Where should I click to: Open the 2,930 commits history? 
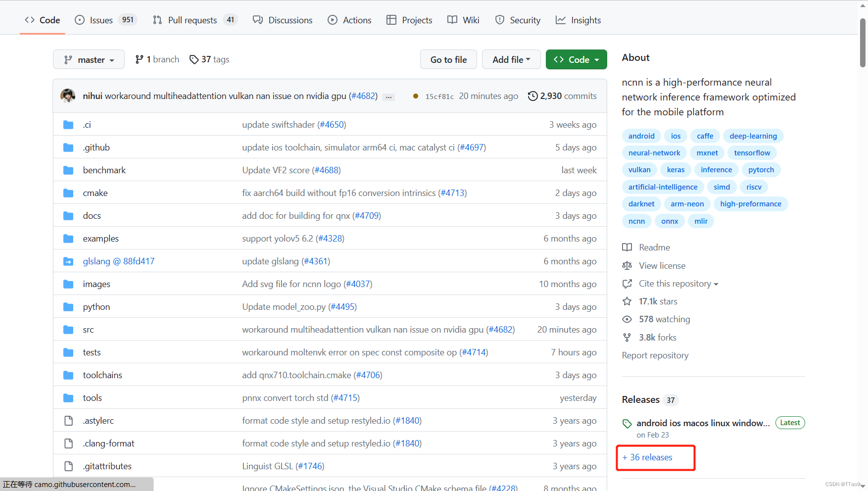point(562,96)
